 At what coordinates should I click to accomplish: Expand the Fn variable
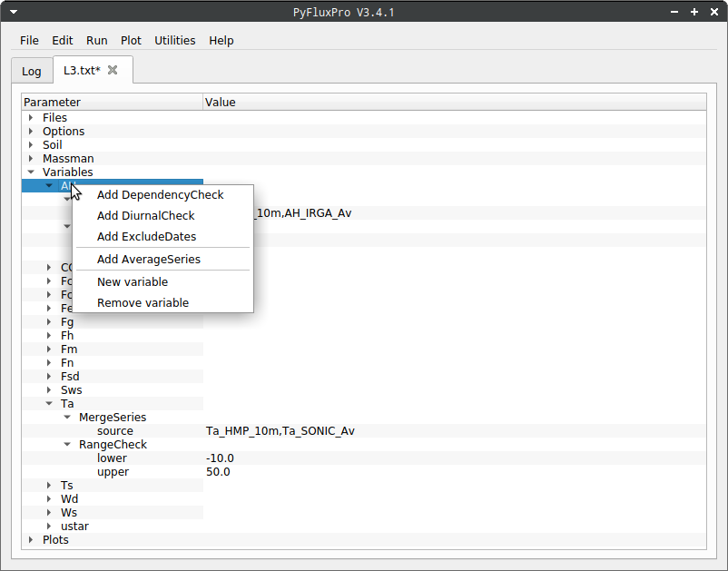[49, 362]
